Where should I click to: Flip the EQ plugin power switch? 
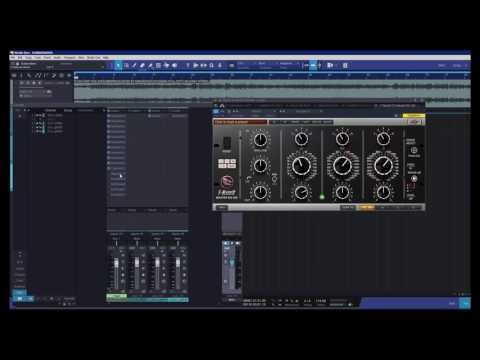[x=227, y=143]
